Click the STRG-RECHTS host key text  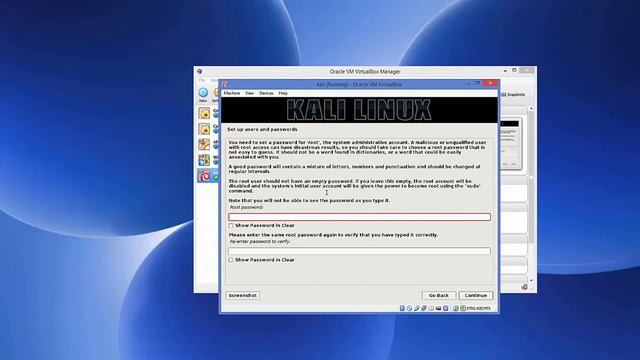(479, 309)
